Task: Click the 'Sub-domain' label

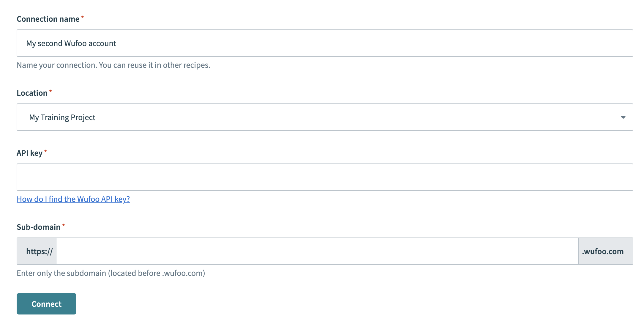Action: tap(38, 227)
